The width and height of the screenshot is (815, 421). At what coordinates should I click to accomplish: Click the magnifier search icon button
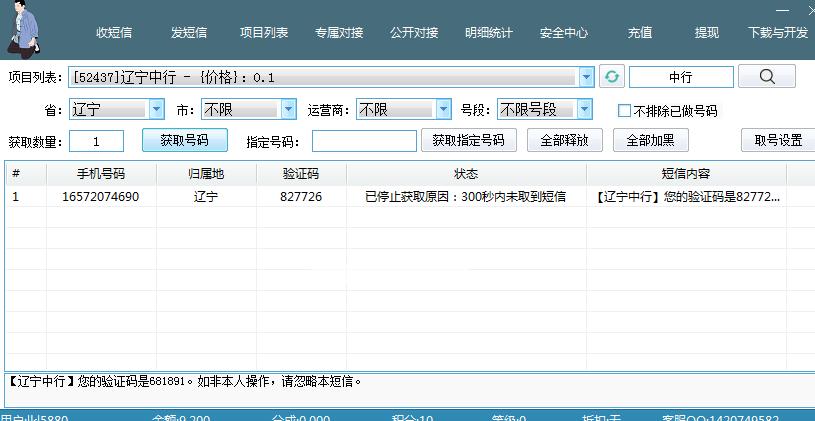click(767, 77)
